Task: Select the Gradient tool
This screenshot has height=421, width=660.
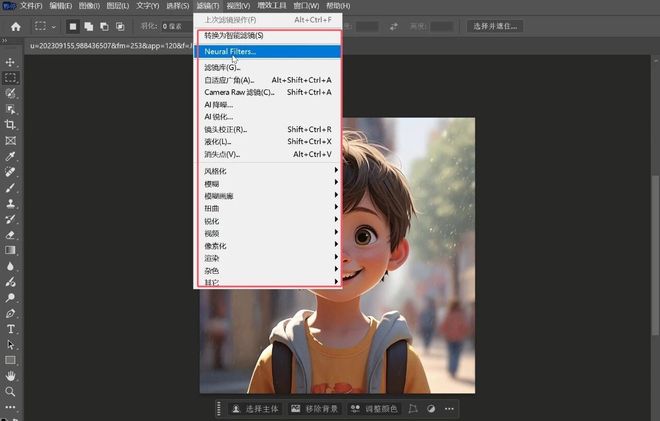Action: tap(10, 250)
